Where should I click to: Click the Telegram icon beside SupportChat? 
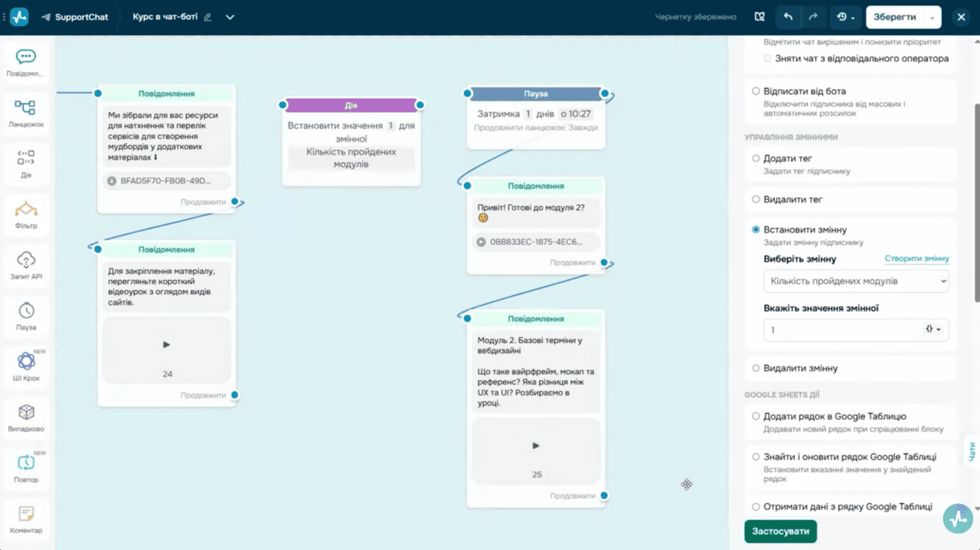(47, 17)
